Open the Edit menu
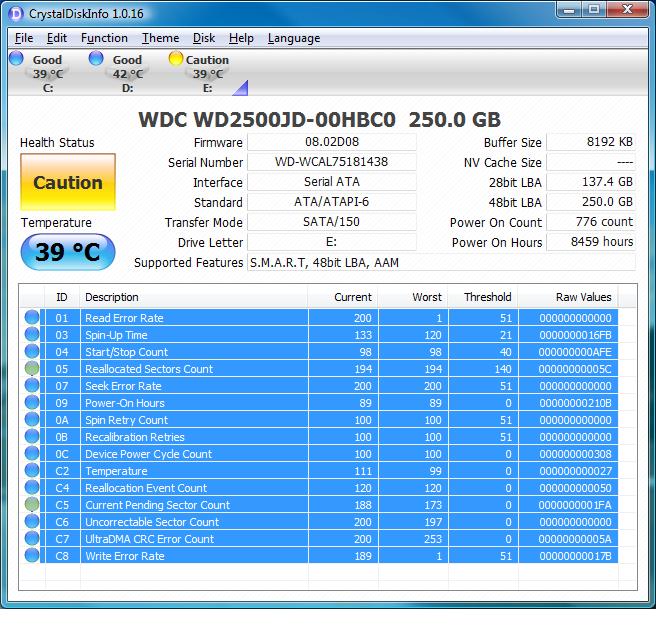Viewport: 656px width, 625px height. pos(56,38)
